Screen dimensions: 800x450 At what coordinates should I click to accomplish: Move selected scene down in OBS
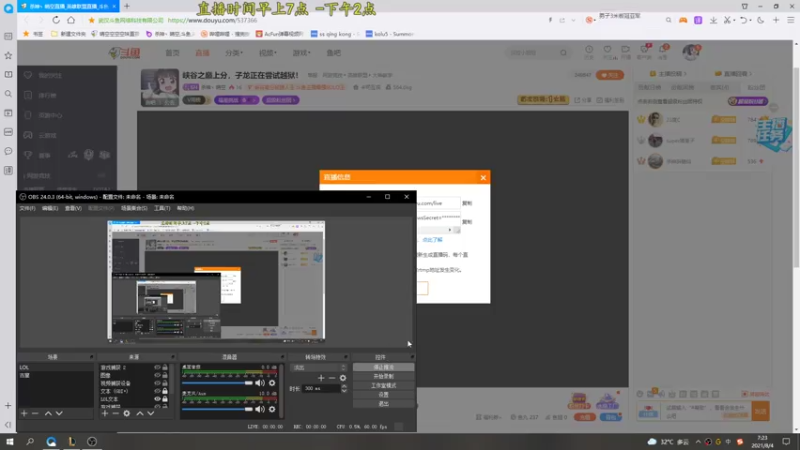(x=59, y=413)
